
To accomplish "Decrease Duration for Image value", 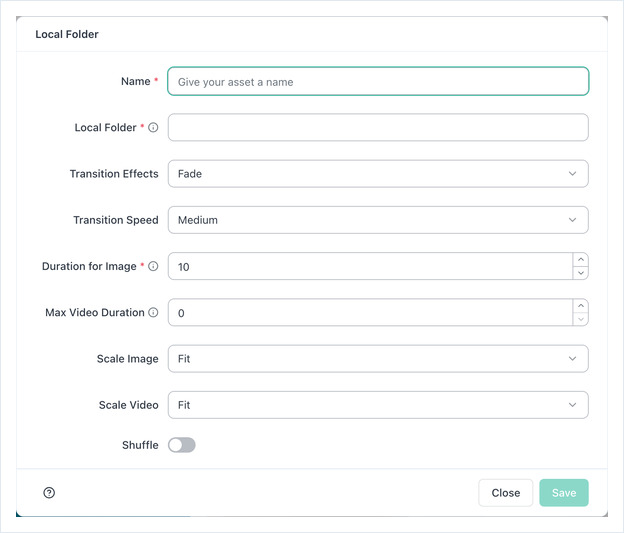I will coord(581,273).
